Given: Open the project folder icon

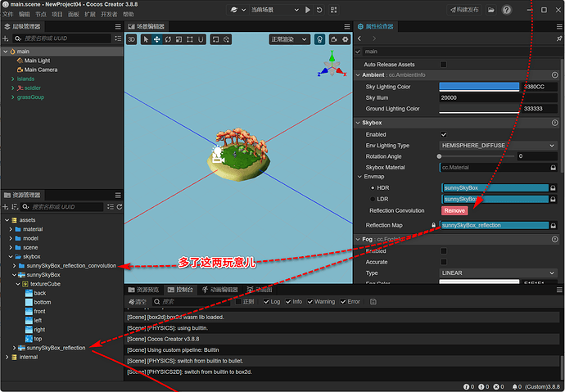Looking at the screenshot, I should (x=490, y=10).
